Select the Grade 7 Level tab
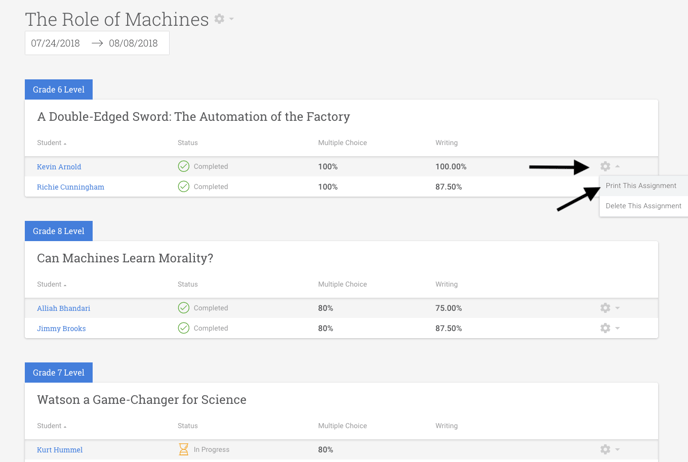 pos(59,373)
